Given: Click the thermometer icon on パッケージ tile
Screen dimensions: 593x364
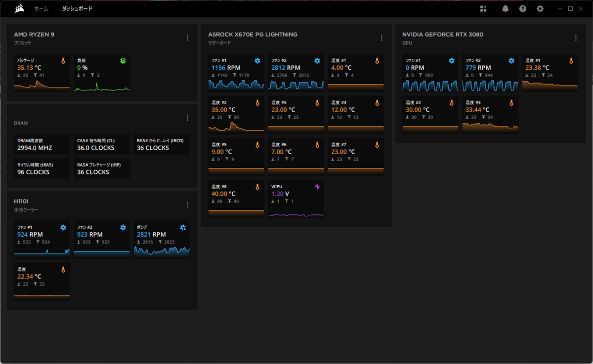Looking at the screenshot, I should point(63,60).
